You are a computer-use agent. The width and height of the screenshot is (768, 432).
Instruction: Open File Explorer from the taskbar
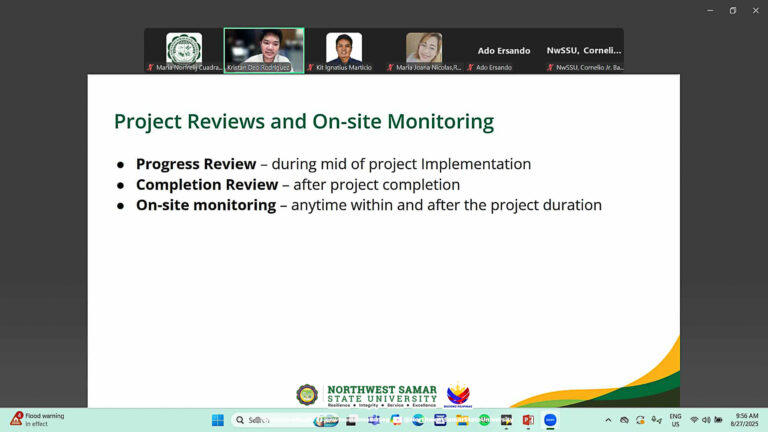coord(462,420)
